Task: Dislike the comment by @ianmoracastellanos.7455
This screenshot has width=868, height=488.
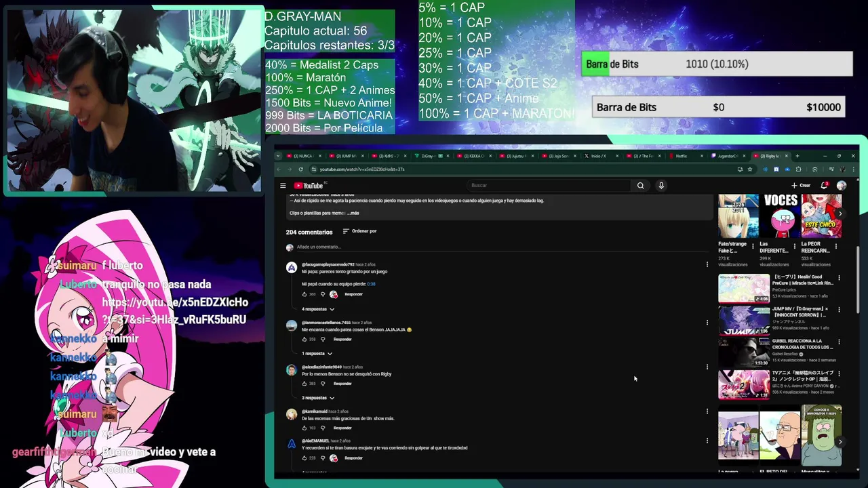Action: [x=323, y=339]
